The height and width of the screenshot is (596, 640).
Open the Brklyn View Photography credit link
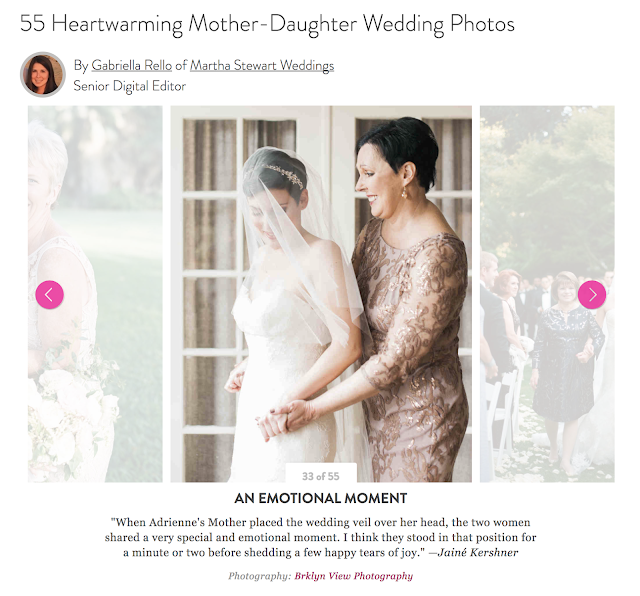pyautogui.click(x=353, y=576)
